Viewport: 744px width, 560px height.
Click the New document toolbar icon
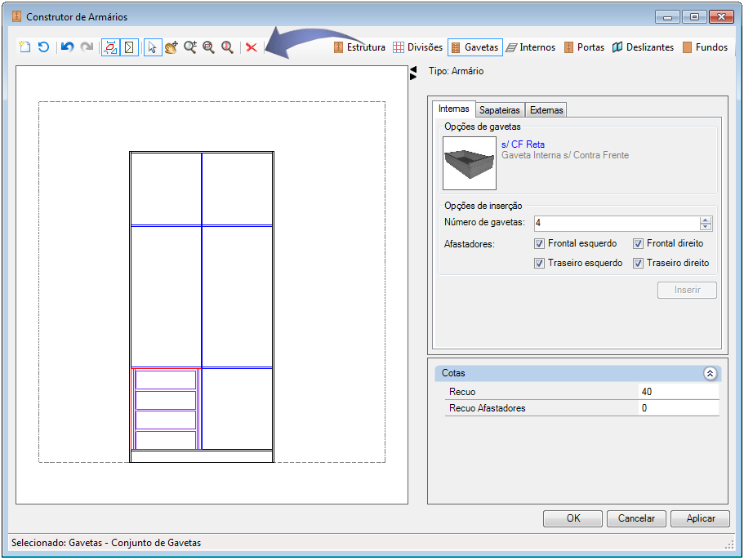point(25,47)
